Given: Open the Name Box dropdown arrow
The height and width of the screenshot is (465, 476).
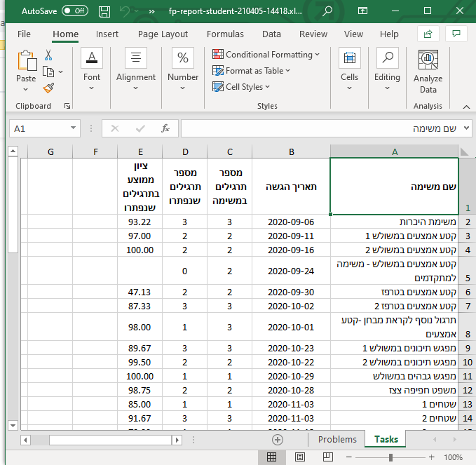Looking at the screenshot, I should coord(74,128).
